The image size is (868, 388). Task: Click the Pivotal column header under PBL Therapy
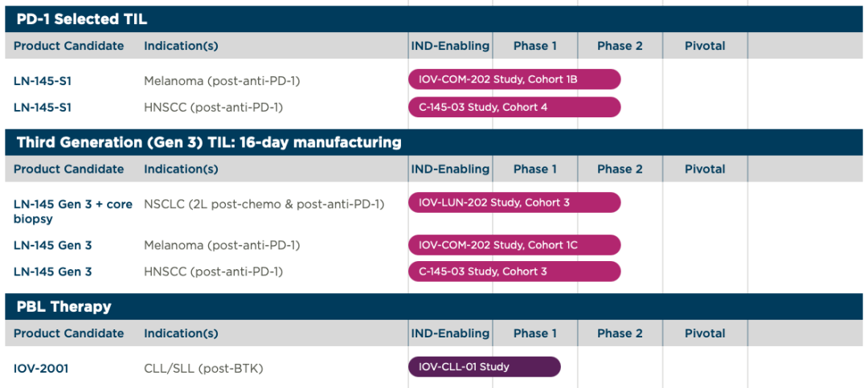click(x=705, y=333)
